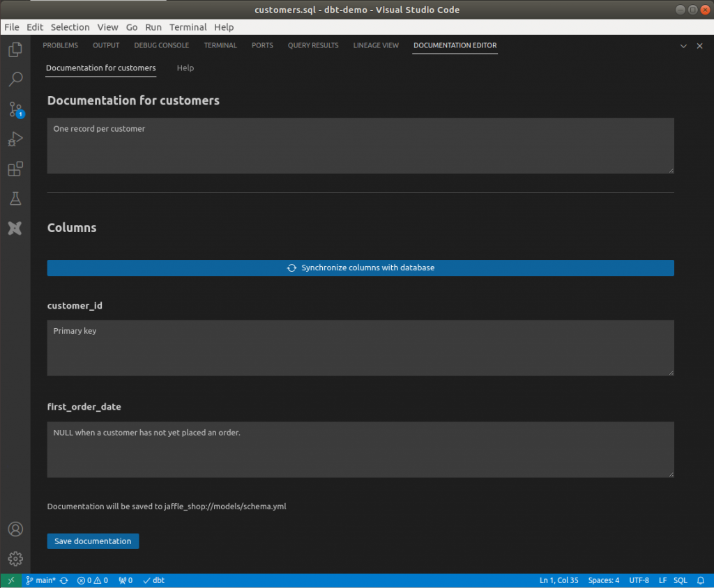Open the Help menu in menu bar
The width and height of the screenshot is (714, 588).
pyautogui.click(x=224, y=27)
